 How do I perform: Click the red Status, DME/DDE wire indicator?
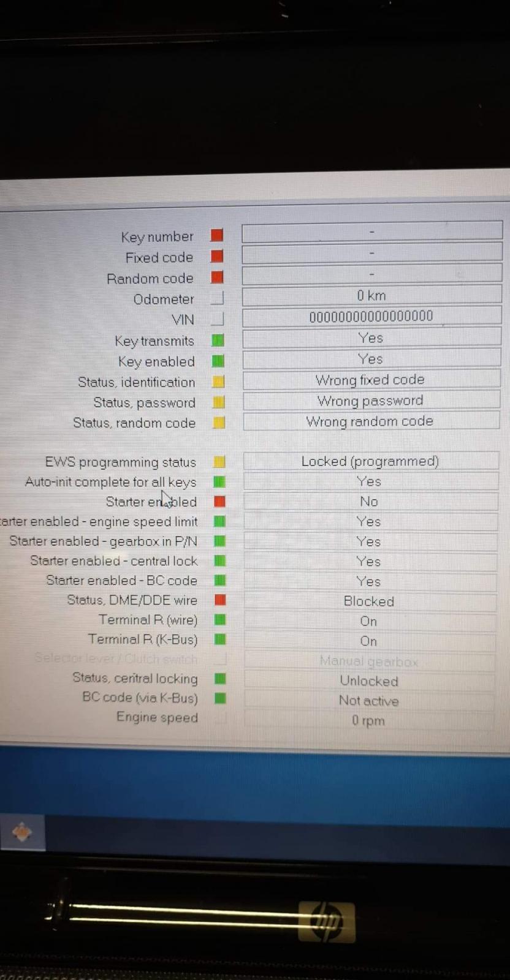click(220, 600)
